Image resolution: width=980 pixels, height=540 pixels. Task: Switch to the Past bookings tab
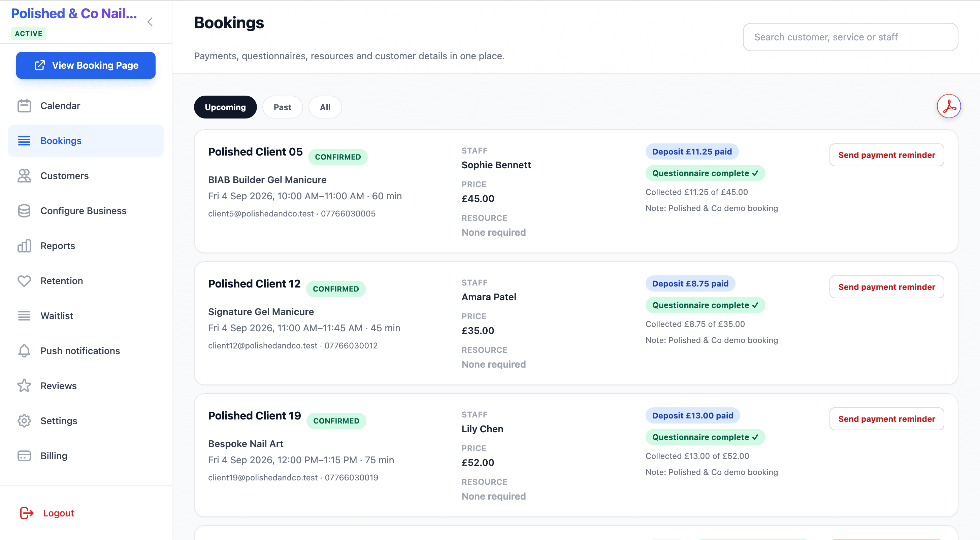coord(282,107)
